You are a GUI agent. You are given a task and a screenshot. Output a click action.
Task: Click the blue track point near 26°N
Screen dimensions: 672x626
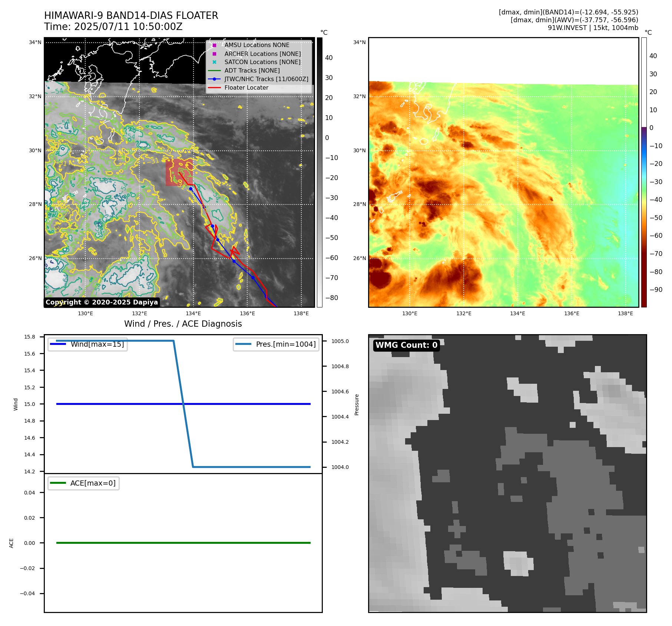(234, 261)
